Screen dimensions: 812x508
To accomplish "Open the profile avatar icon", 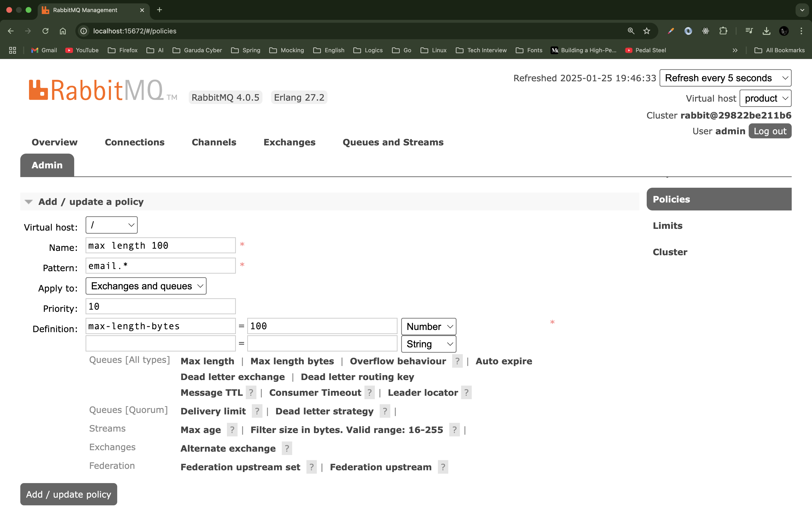I will tap(784, 31).
